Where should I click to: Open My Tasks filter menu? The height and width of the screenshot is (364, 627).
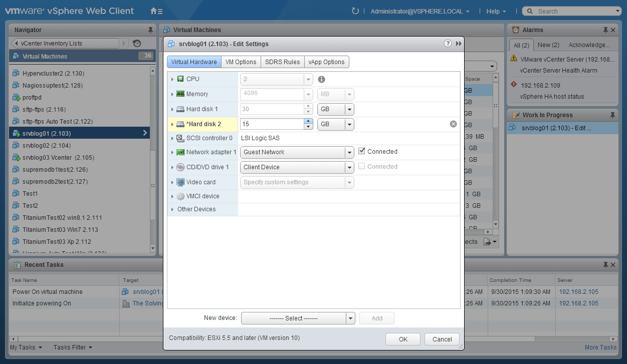(26, 347)
